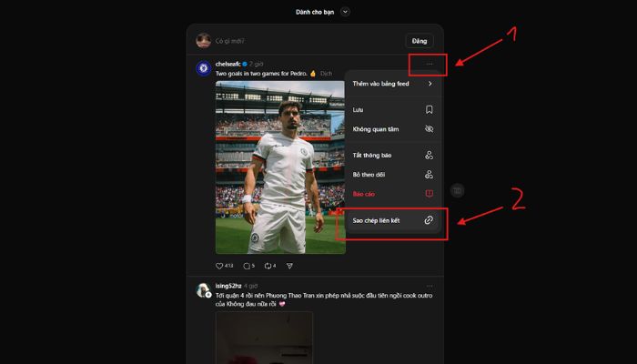This screenshot has height=364, width=637.
Task: Expand the Dành cho bạn feed dropdown
Action: [x=345, y=12]
